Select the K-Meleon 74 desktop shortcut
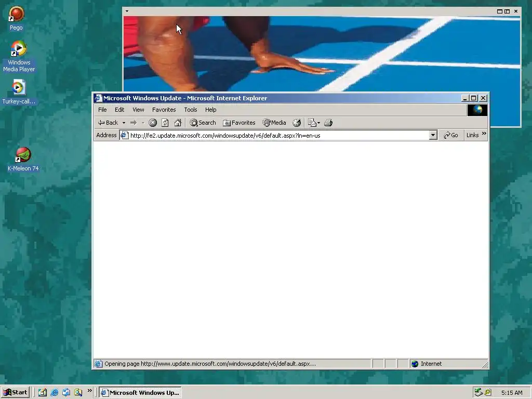 [x=23, y=159]
